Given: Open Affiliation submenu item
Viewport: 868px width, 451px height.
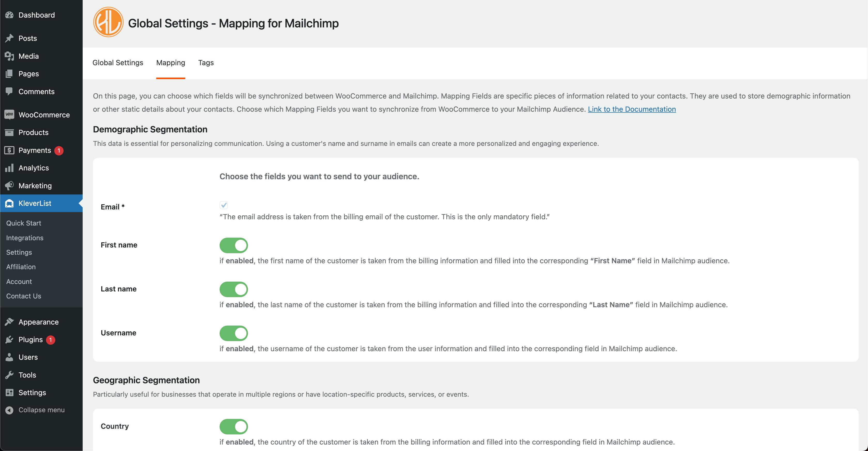Looking at the screenshot, I should point(21,267).
